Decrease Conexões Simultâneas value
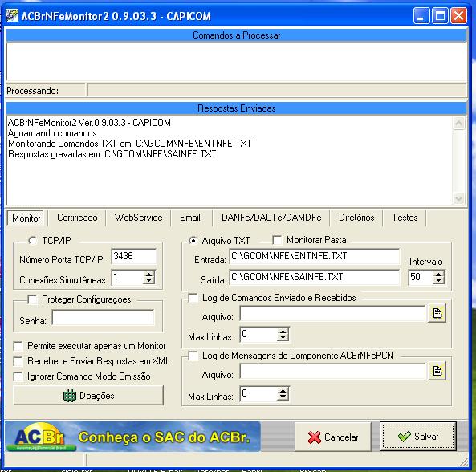 tap(148, 281)
